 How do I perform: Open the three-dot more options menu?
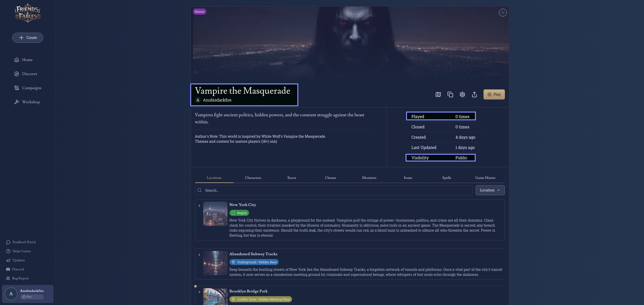pyautogui.click(x=502, y=13)
